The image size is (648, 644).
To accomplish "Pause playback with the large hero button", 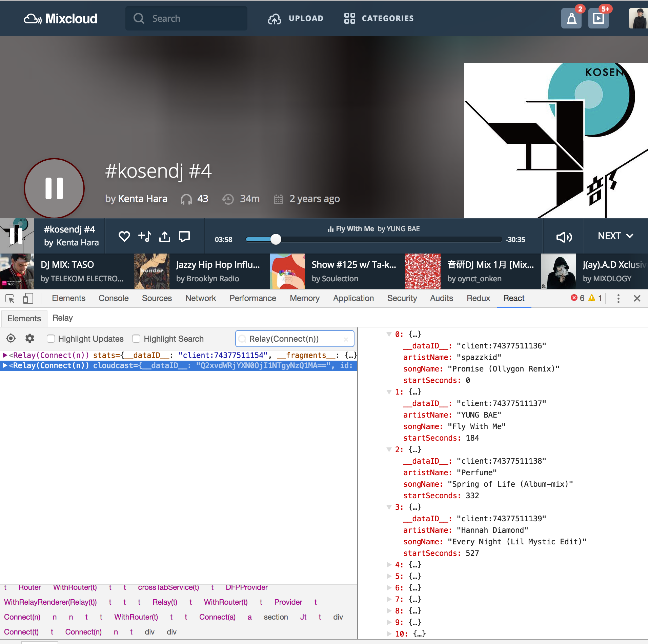I will click(54, 188).
